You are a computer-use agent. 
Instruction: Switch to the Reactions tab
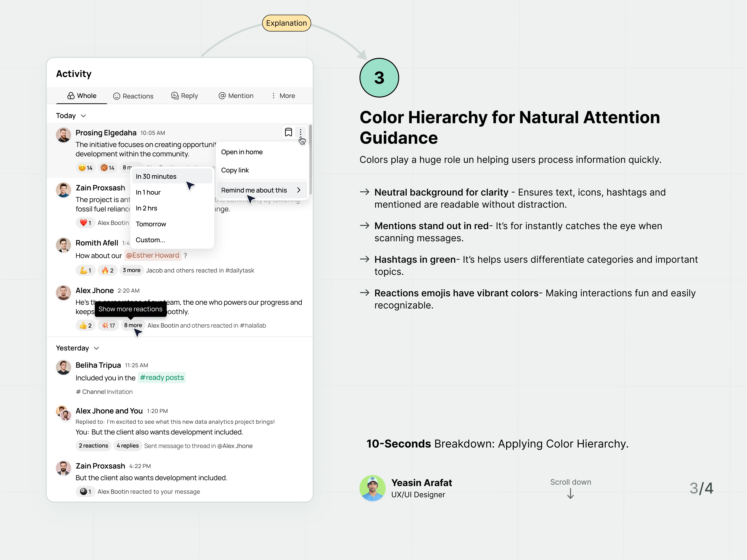pos(133,96)
